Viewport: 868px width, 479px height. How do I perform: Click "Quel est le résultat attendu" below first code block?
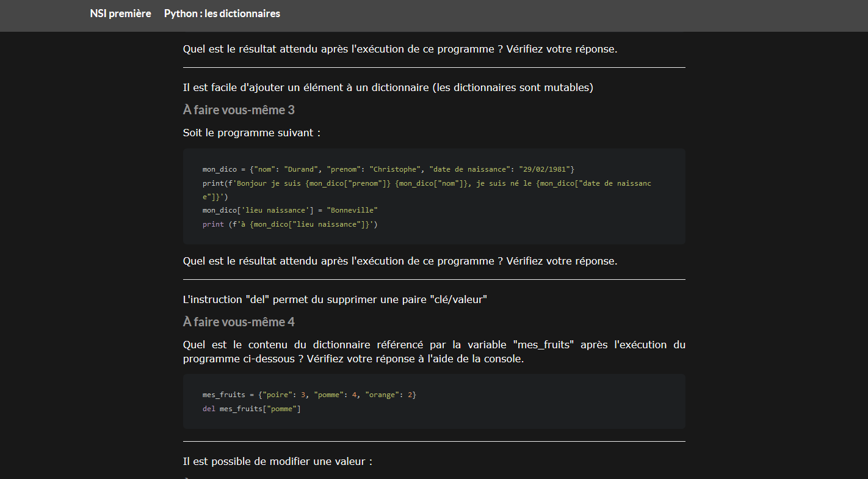(400, 261)
